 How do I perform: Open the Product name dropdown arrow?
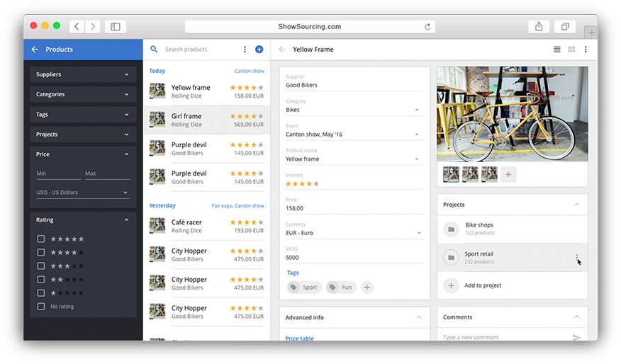pyautogui.click(x=417, y=159)
